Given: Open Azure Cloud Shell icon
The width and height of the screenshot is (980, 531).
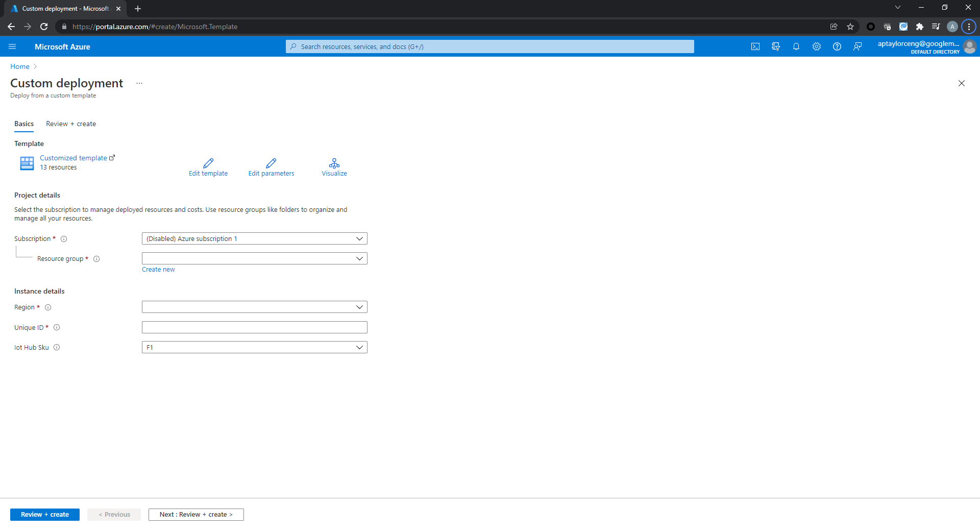Looking at the screenshot, I should [x=755, y=46].
